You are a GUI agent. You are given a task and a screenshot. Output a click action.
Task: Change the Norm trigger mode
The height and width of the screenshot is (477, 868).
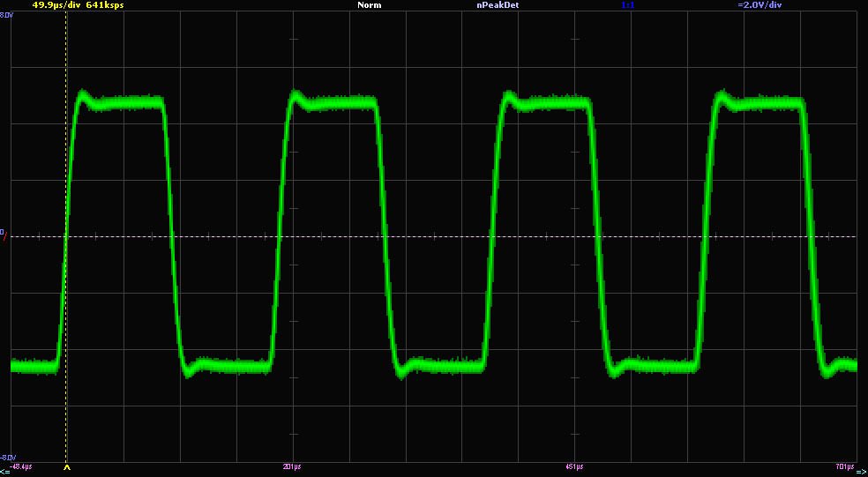click(x=370, y=5)
